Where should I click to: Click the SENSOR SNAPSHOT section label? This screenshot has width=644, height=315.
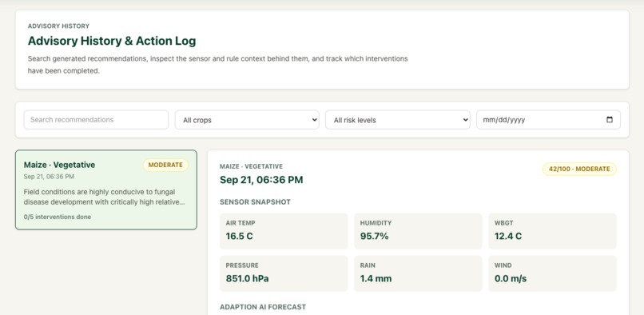pyautogui.click(x=255, y=202)
